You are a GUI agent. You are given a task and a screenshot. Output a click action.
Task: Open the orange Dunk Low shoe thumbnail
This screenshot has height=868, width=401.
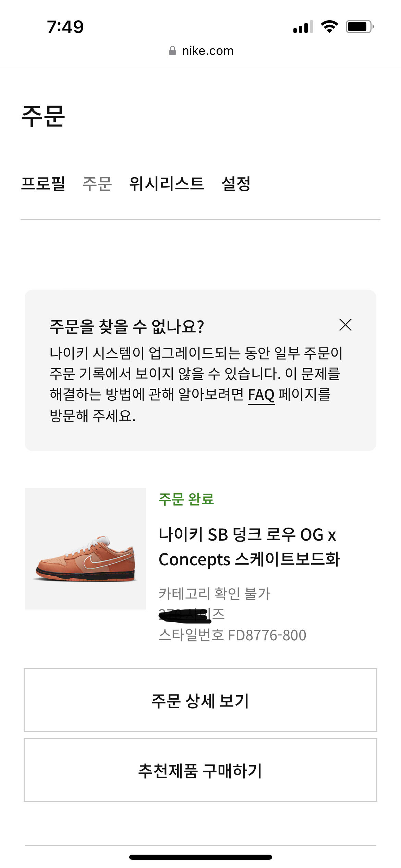[x=85, y=548]
